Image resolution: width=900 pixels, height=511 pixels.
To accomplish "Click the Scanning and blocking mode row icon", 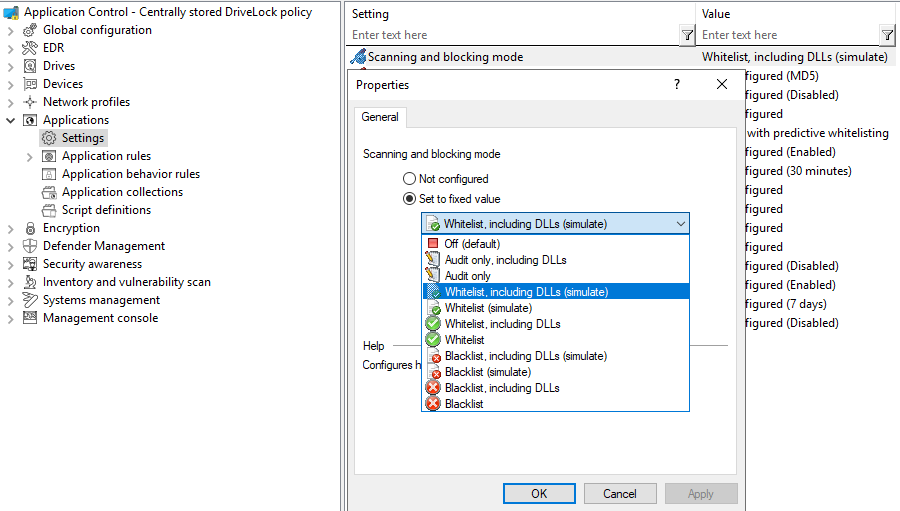I will (x=358, y=56).
